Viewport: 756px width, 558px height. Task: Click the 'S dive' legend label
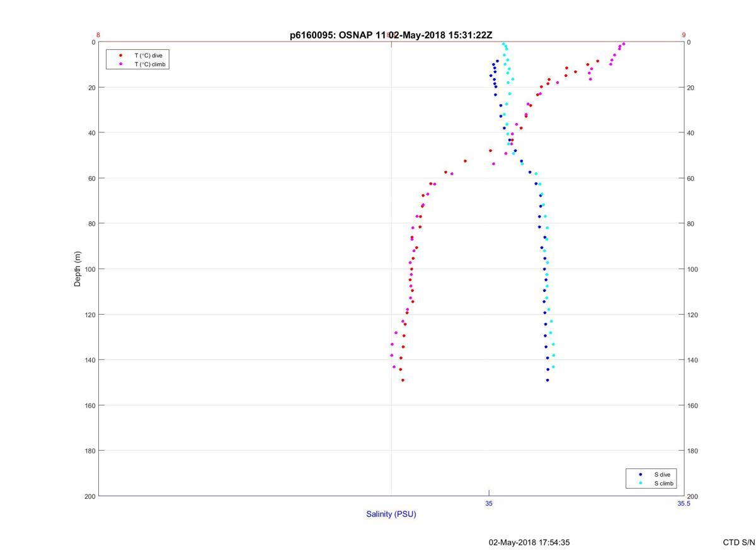coord(661,474)
